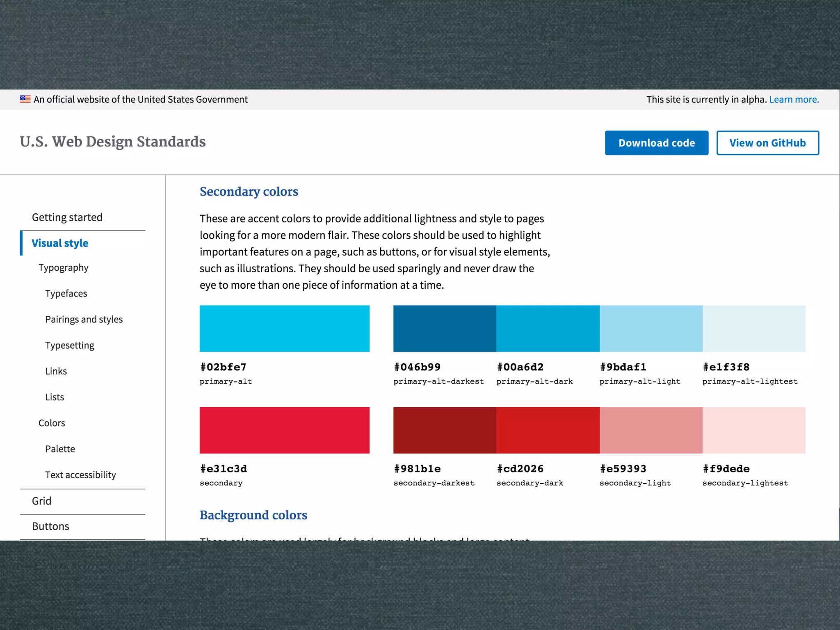Select Typesetting in the sidebar
The width and height of the screenshot is (840, 630).
tap(70, 345)
